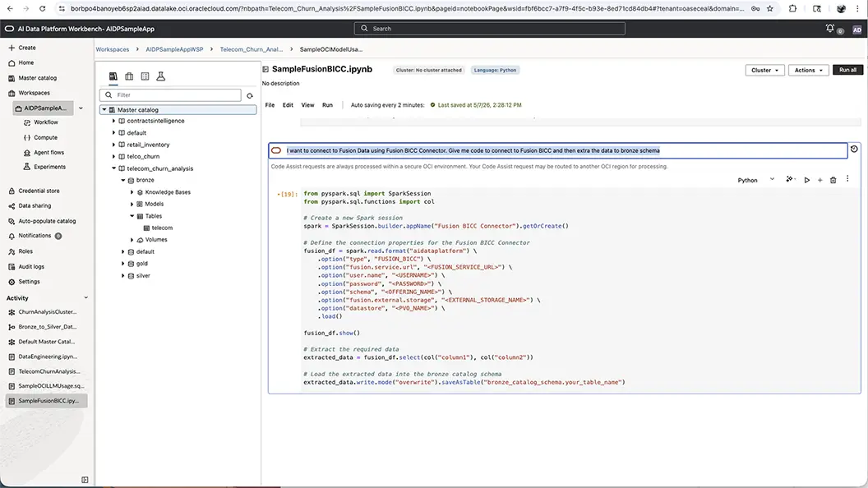Viewport: 868px width, 488px height.
Task: Open the Edit menu
Action: pos(288,105)
